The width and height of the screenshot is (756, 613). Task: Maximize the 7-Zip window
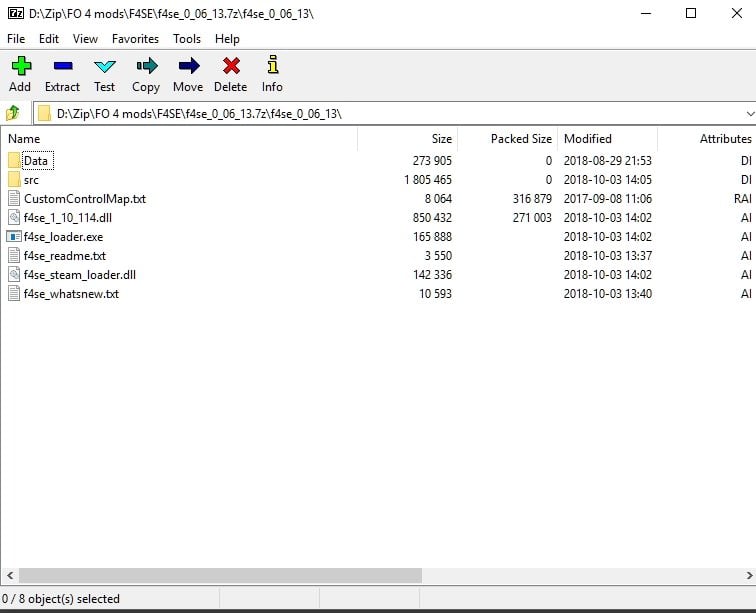[691, 14]
